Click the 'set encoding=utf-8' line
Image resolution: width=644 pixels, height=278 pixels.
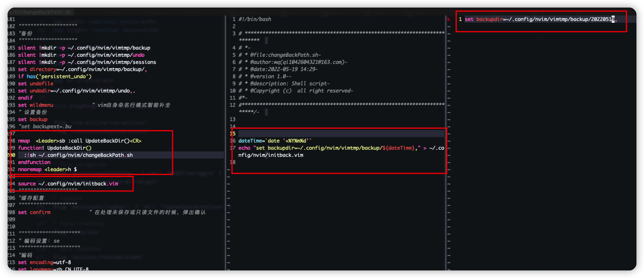[44, 262]
